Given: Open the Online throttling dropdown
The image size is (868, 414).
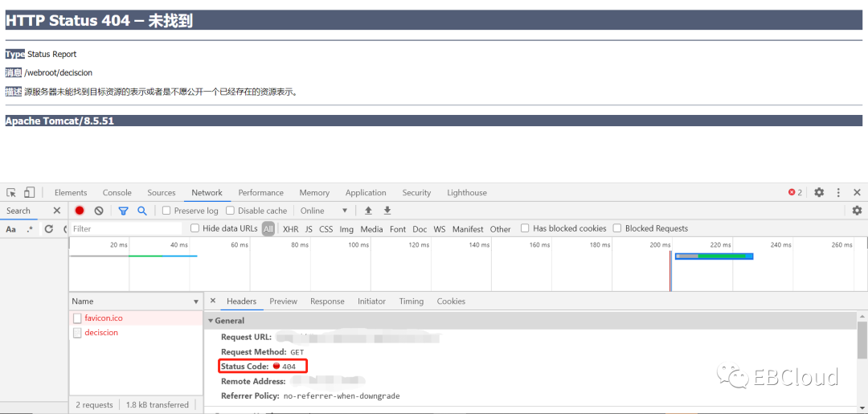Looking at the screenshot, I should coord(324,211).
